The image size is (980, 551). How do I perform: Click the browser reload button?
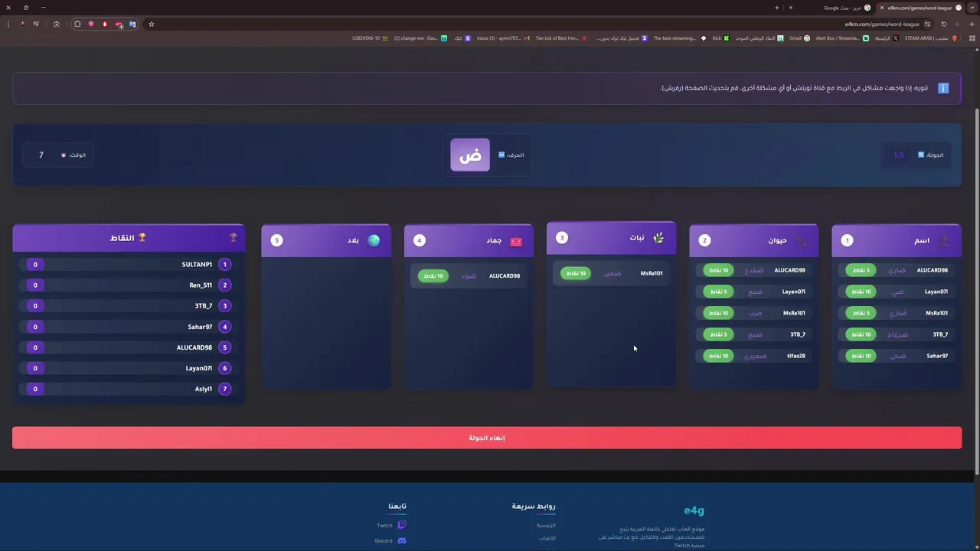pyautogui.click(x=943, y=24)
